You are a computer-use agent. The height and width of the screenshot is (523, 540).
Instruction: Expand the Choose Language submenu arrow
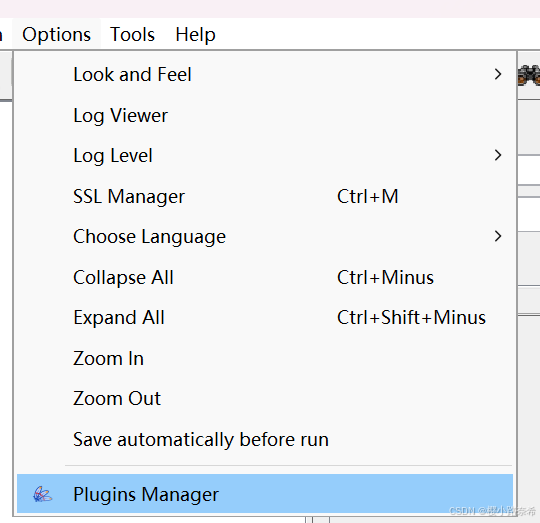point(498,236)
